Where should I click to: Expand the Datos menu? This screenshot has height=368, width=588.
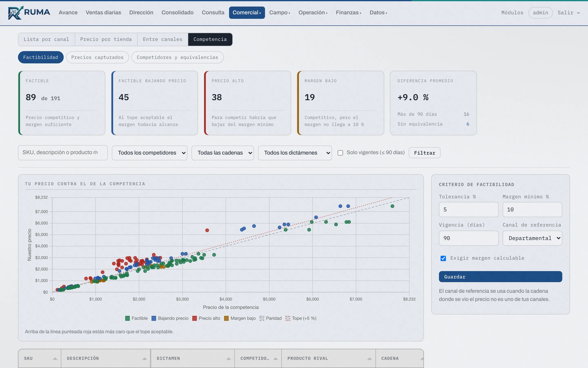tap(378, 13)
